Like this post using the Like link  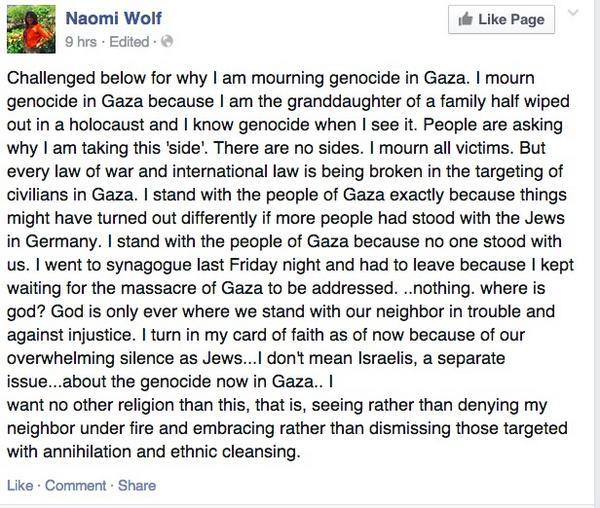20,486
